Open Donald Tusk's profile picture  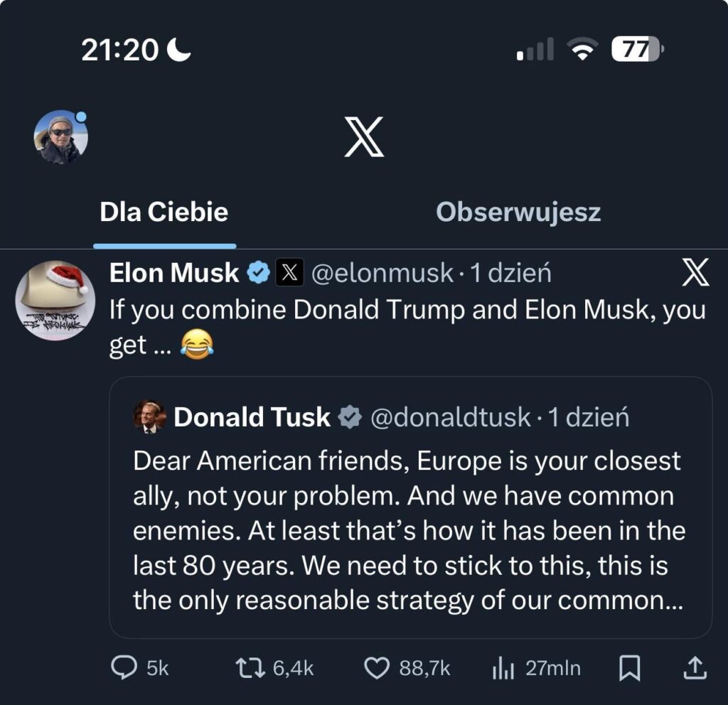(149, 418)
